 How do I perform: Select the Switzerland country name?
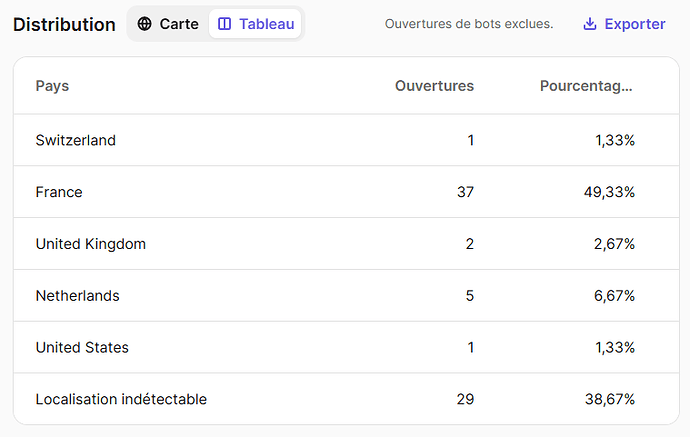tap(75, 140)
